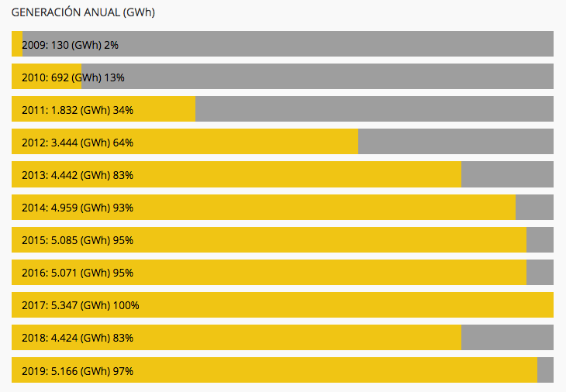Select the gray remainder of the 2013 bar
The image size is (566, 392).
coord(507,174)
